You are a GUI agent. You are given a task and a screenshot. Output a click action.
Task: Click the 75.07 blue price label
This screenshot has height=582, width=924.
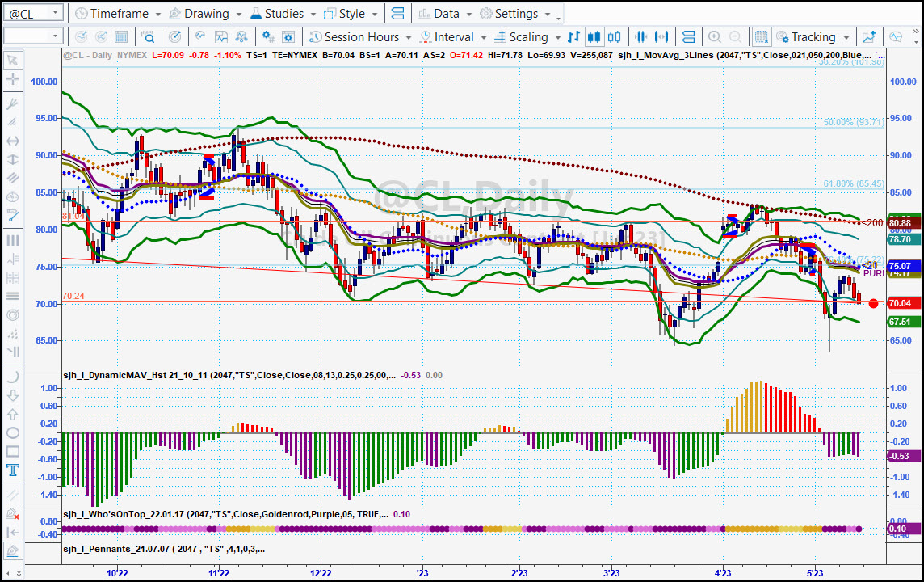(903, 266)
